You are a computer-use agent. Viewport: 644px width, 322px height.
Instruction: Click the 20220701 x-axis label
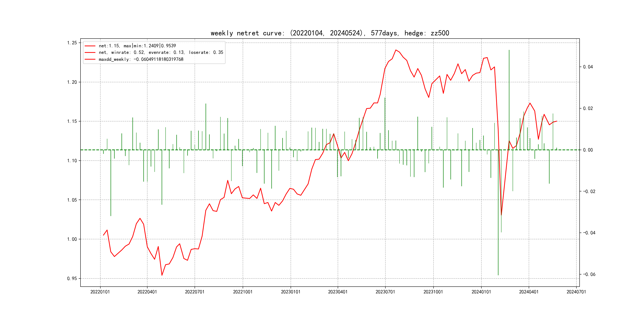click(195, 292)
